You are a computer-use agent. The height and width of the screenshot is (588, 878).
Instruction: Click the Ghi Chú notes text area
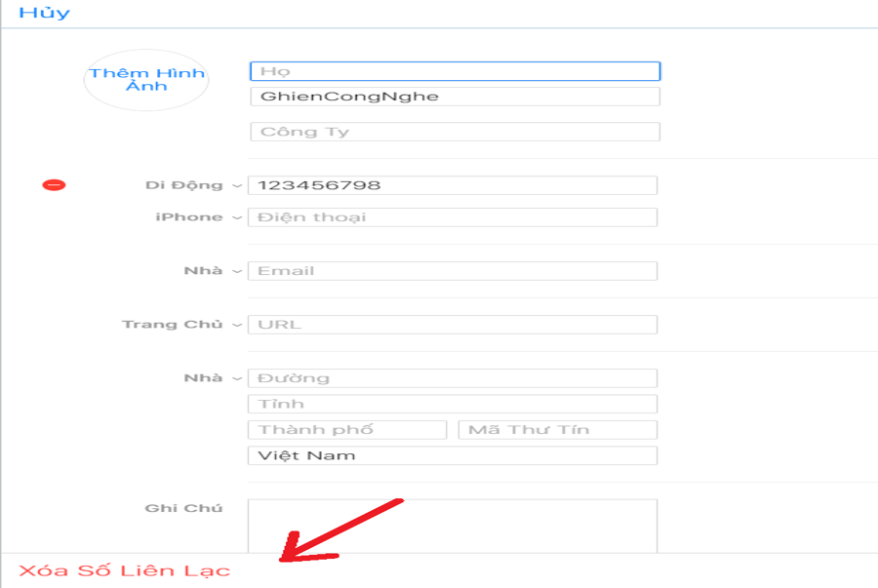click(453, 526)
